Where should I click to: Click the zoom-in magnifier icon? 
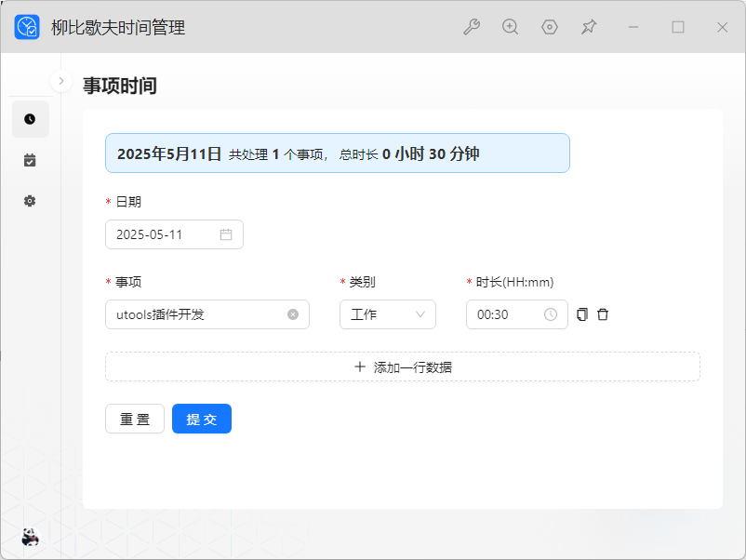tap(510, 27)
